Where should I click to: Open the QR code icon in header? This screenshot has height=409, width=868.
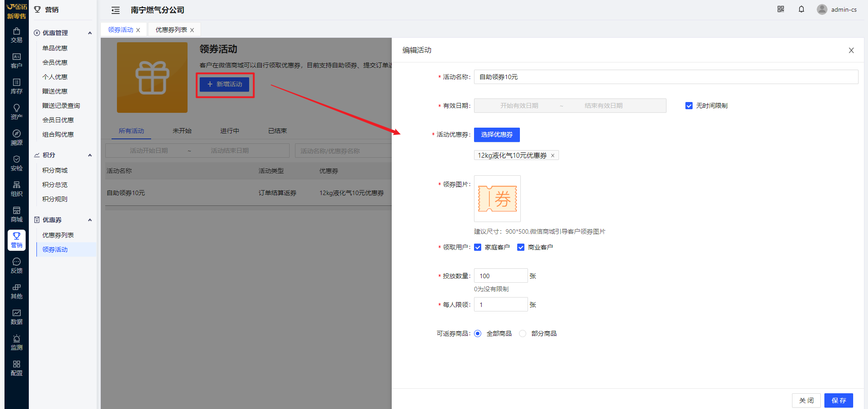pos(781,9)
